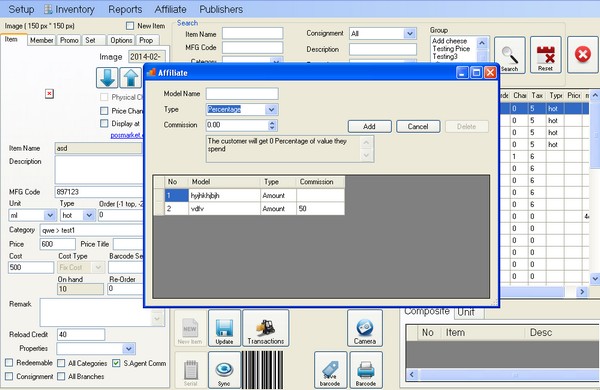Click the Affiliate dialog title icon
The width and height of the screenshot is (600, 390).
pyautogui.click(x=152, y=72)
